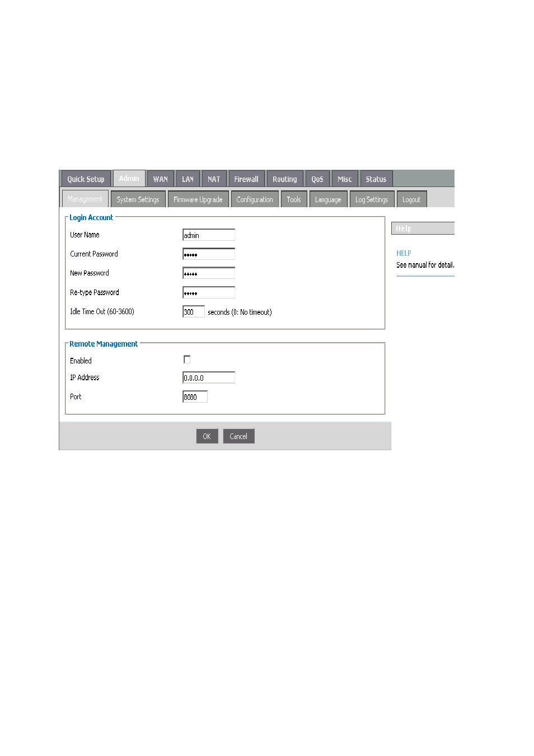Open the Quick Setup tab
The height and width of the screenshot is (756, 534).
(x=86, y=179)
